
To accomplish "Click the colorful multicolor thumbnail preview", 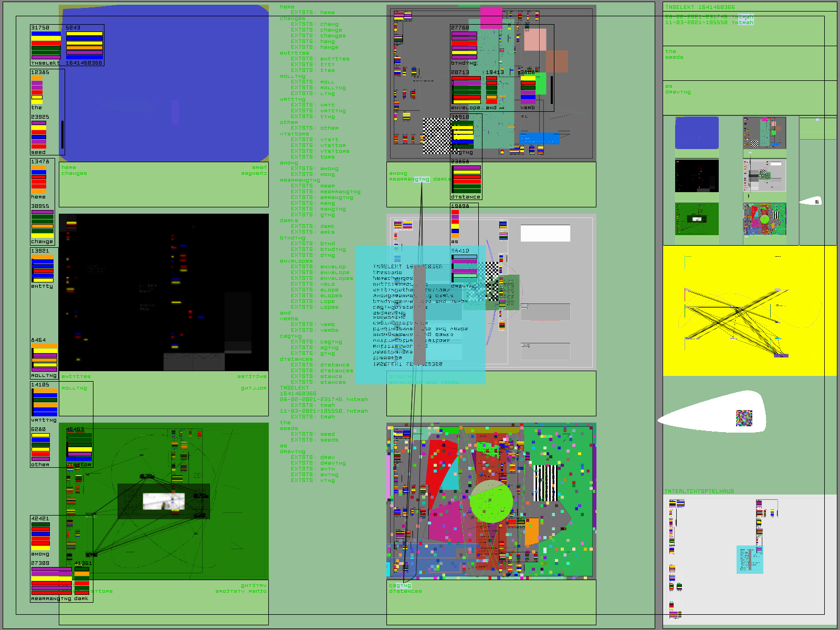I will 764,219.
